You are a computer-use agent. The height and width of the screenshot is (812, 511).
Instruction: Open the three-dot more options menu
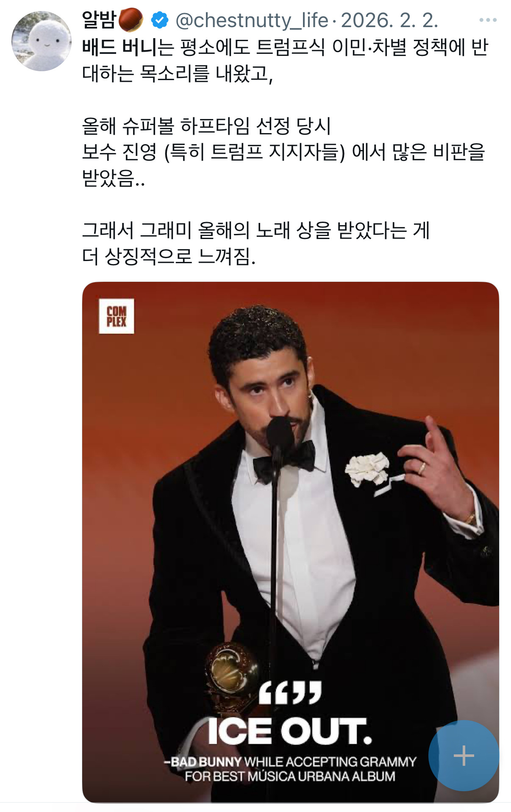[x=488, y=20]
